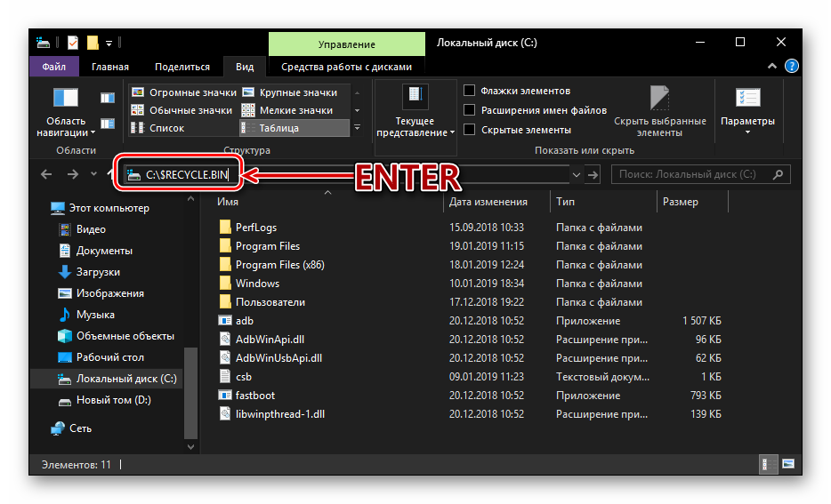This screenshot has width=831, height=504.
Task: Open Объемные объекты in navigation pane
Action: click(116, 336)
